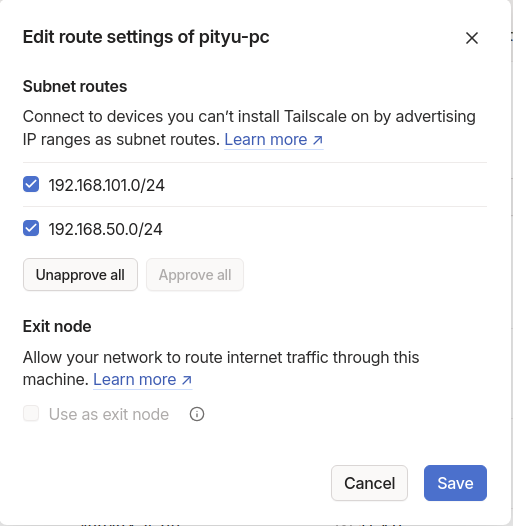
Task: Save the route settings
Action: point(455,483)
